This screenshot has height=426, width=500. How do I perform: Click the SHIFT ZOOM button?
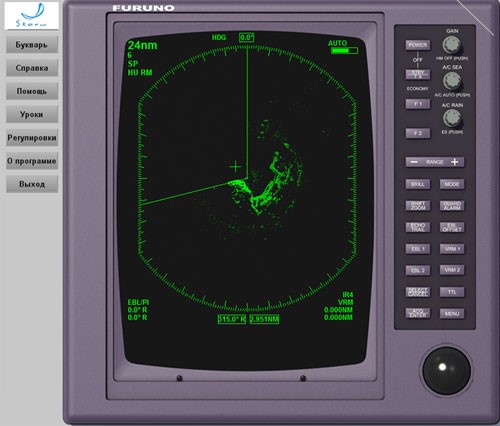tap(418, 206)
